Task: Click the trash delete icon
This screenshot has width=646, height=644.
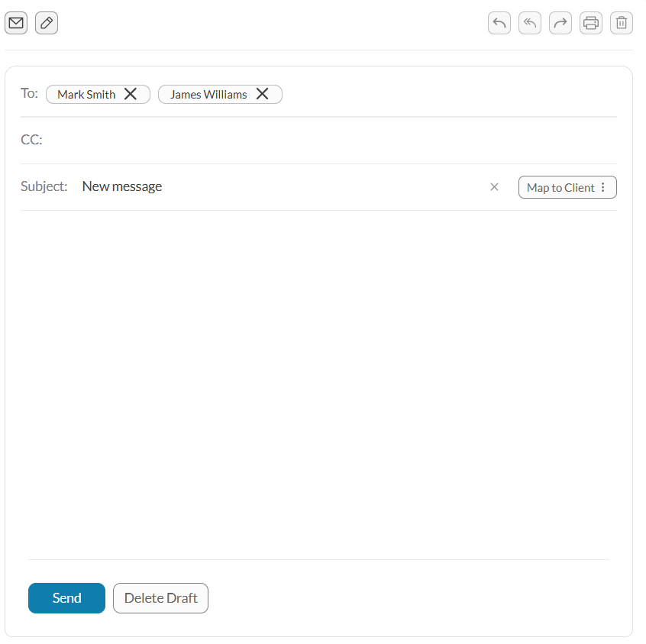Action: tap(622, 23)
